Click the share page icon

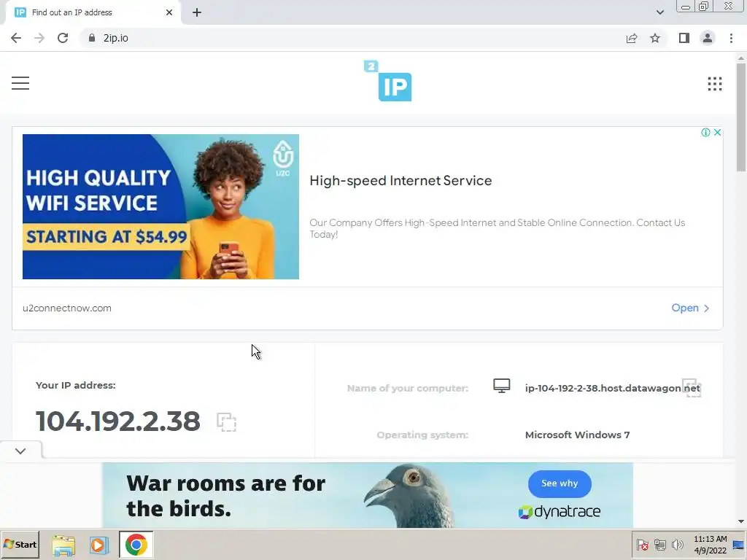pos(632,38)
